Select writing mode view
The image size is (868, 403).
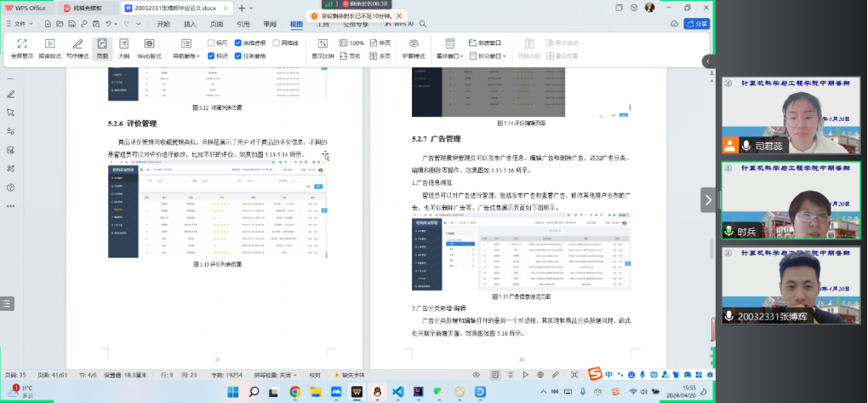tap(77, 48)
